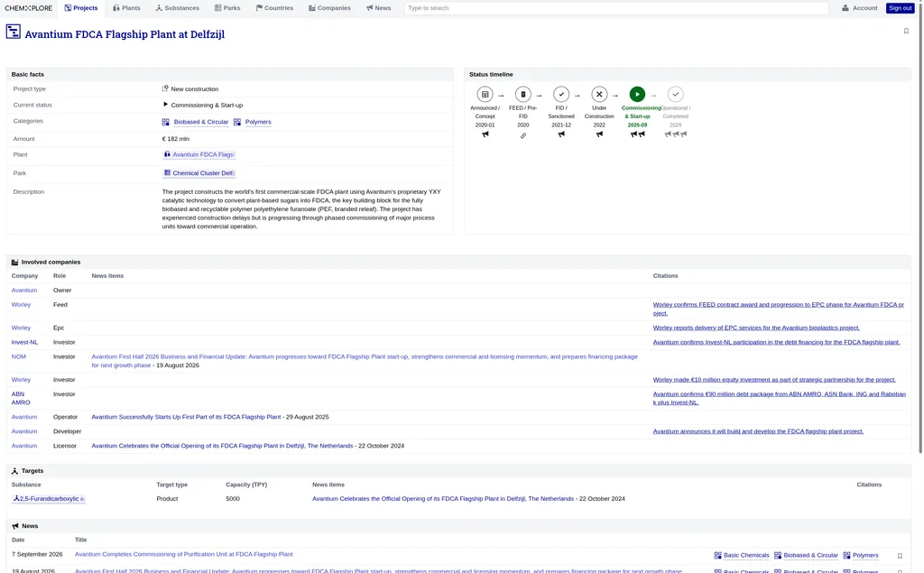
Task: Open the first grey megaphone under Operational 2026
Action: click(x=668, y=134)
